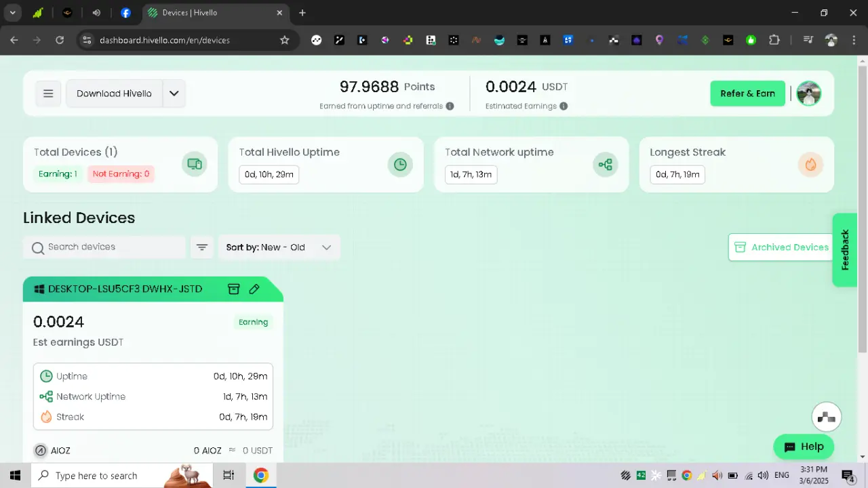Click the Download Hivello button
Image resolution: width=868 pixels, height=488 pixels.
click(x=114, y=94)
